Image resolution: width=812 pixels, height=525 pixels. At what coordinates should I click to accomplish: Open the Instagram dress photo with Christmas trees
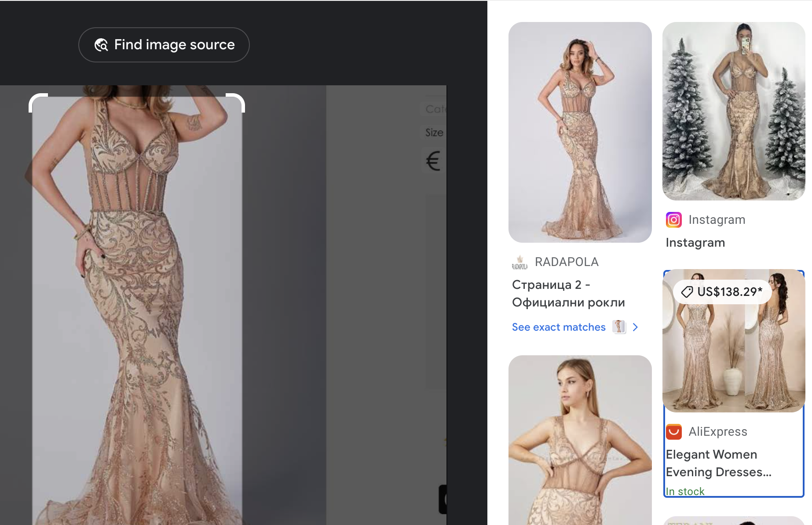click(x=733, y=111)
